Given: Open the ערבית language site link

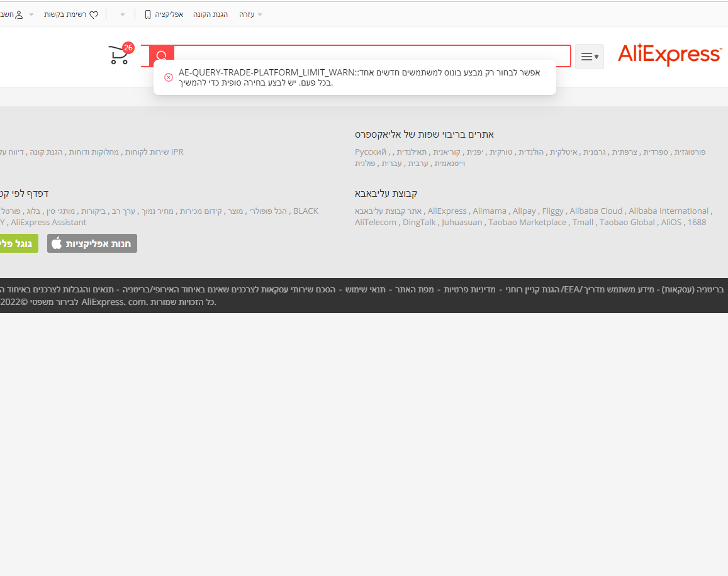Looking at the screenshot, I should click(x=418, y=163).
